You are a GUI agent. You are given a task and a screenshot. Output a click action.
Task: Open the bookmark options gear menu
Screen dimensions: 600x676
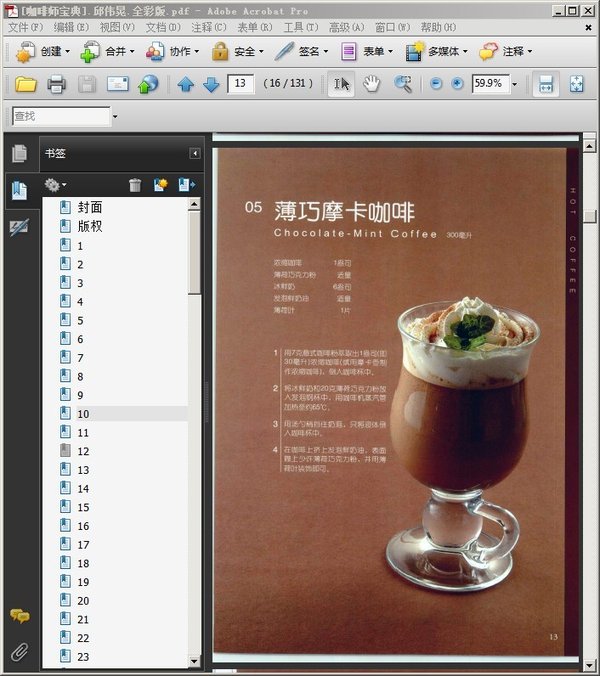pos(56,185)
